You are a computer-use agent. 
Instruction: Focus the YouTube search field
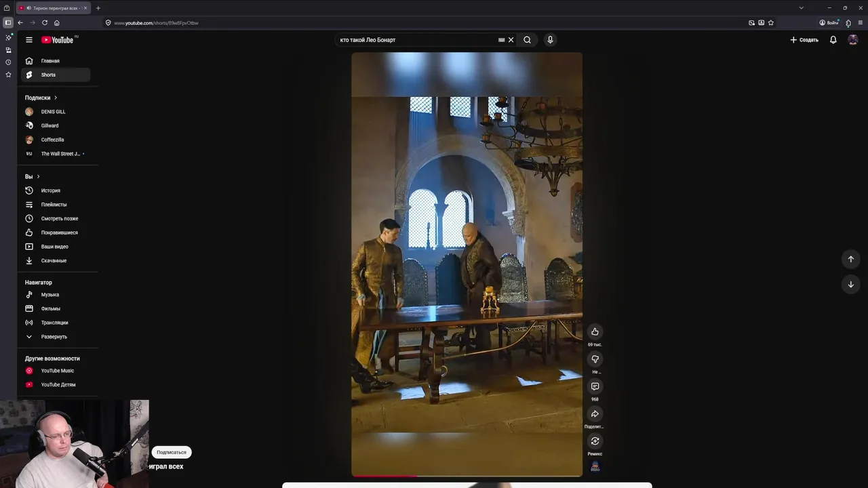(x=417, y=40)
